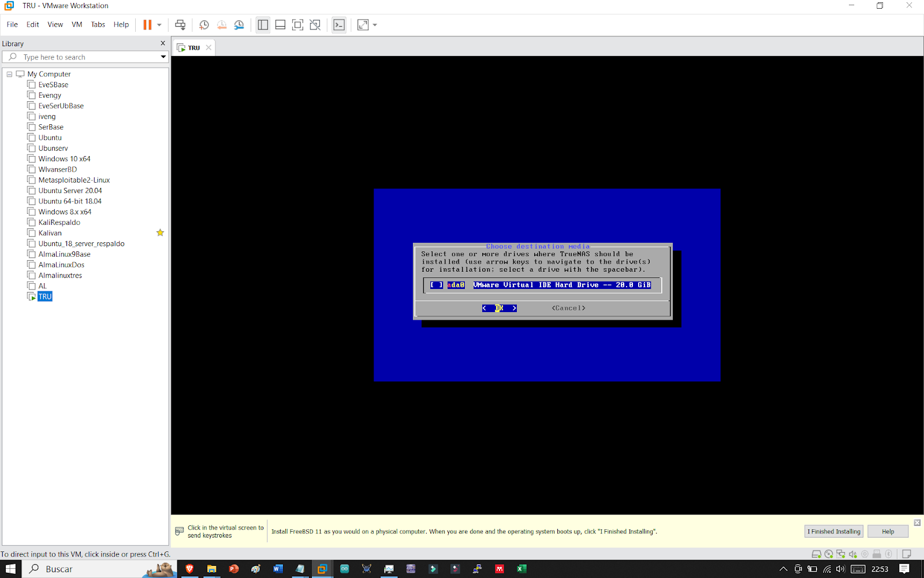This screenshot has height=578, width=924.
Task: Send Ctrl+Alt+Del to the VM
Action: coord(180,25)
